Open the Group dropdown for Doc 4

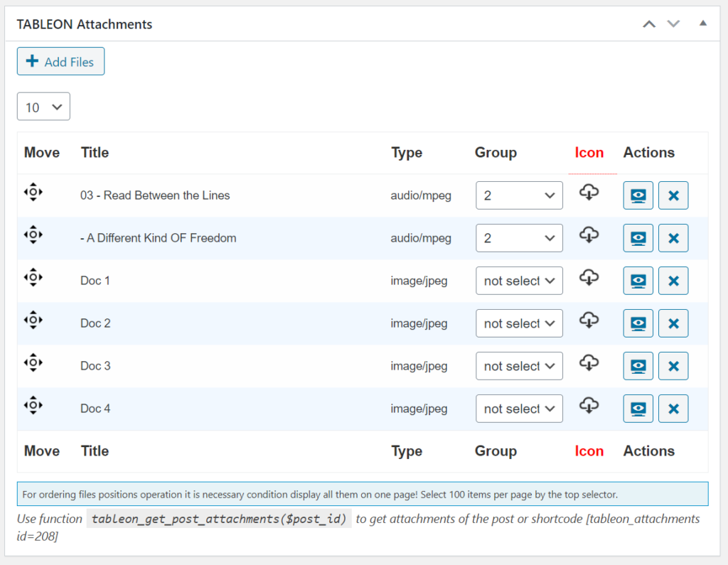pyautogui.click(x=519, y=408)
